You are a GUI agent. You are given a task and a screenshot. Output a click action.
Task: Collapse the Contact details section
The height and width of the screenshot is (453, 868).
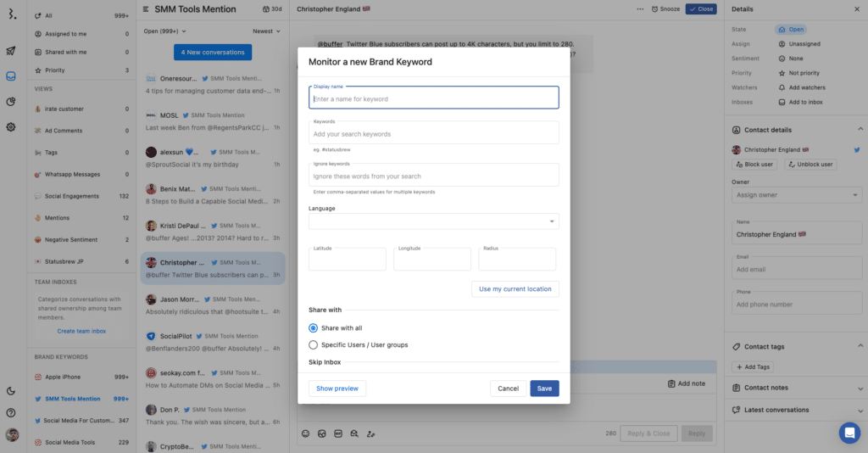click(x=860, y=129)
